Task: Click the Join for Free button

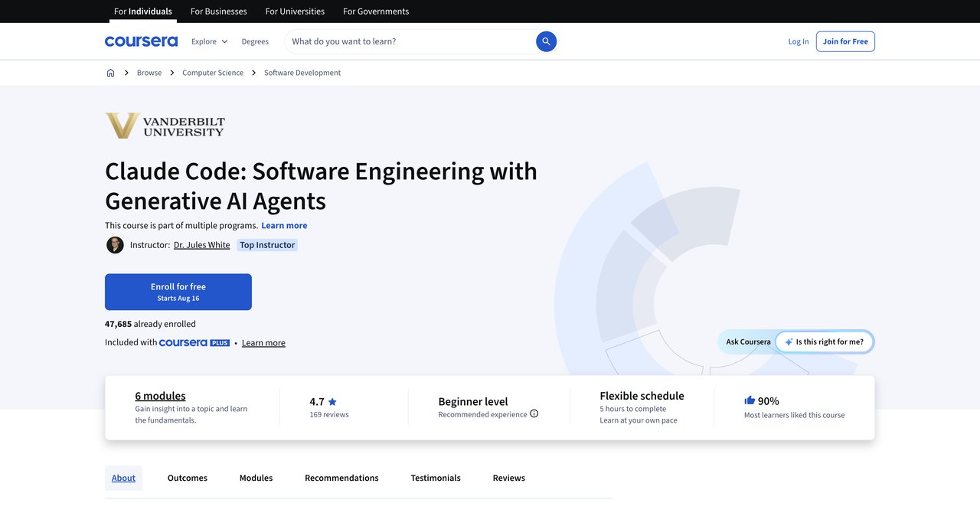Action: point(845,41)
